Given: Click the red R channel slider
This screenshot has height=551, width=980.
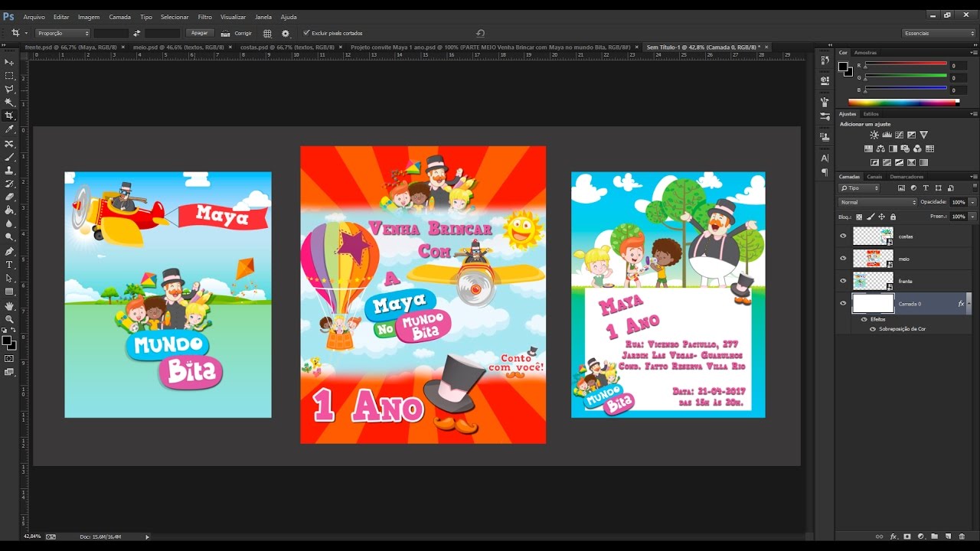Looking at the screenshot, I should (x=906, y=65).
